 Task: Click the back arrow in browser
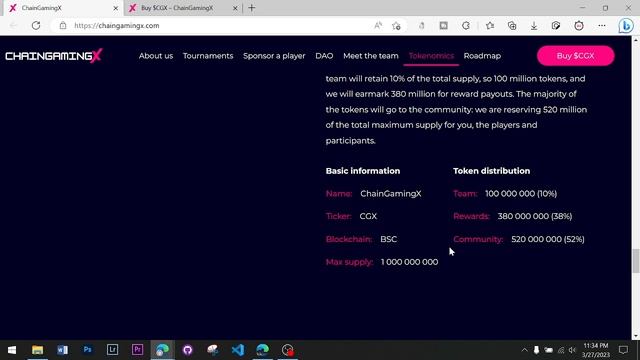[x=13, y=25]
